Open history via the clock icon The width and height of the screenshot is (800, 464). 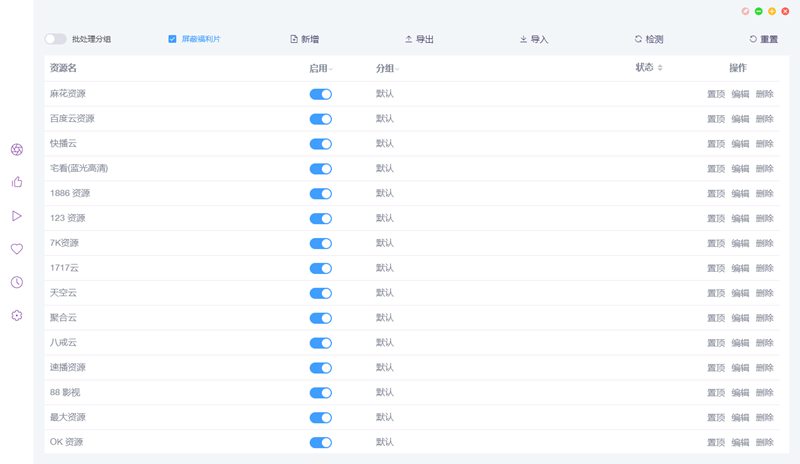[17, 282]
